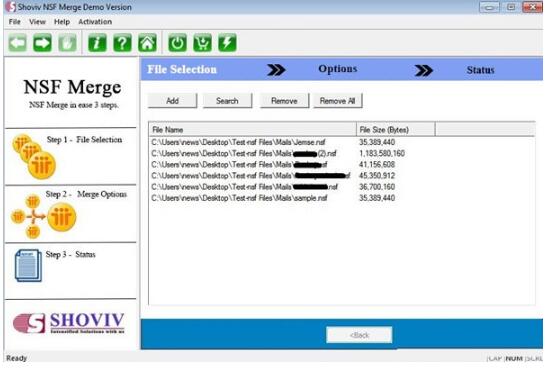
Task: Click the 1,183,580,160 size cell
Action: (x=382, y=154)
